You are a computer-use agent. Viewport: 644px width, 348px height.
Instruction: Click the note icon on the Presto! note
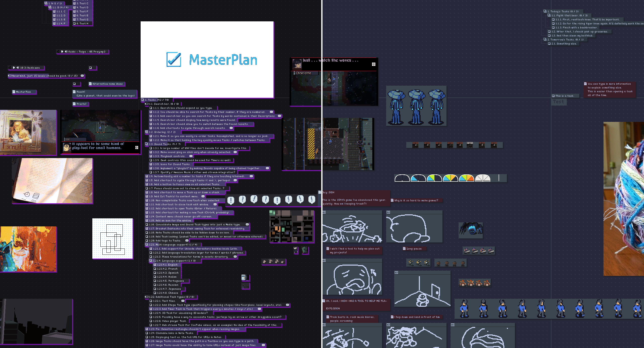[x=74, y=104]
